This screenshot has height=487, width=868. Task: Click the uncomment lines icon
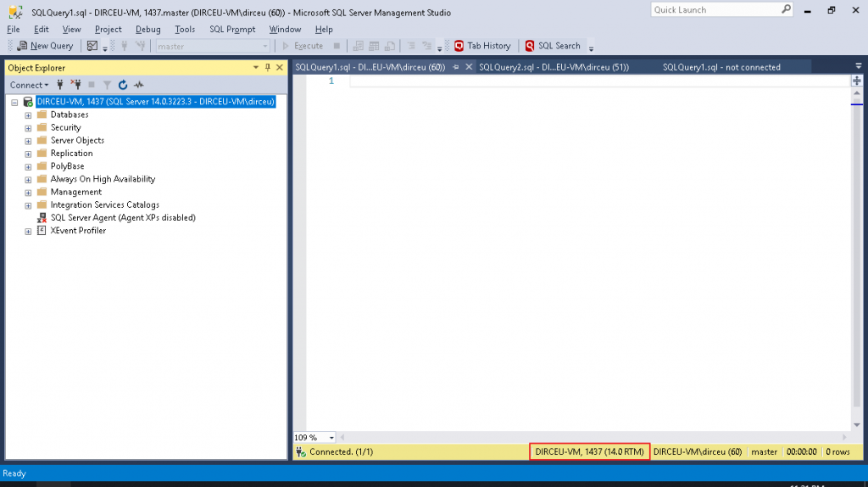(x=427, y=46)
